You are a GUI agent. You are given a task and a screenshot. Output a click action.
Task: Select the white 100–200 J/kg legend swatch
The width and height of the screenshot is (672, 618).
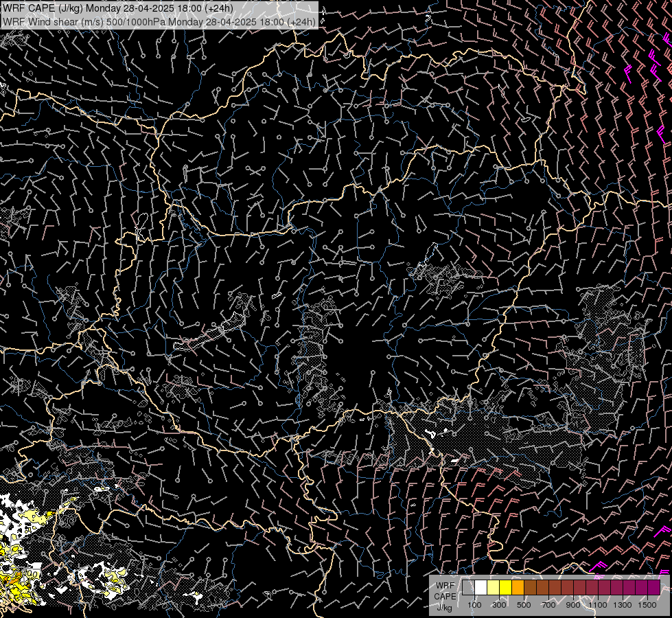click(x=481, y=588)
